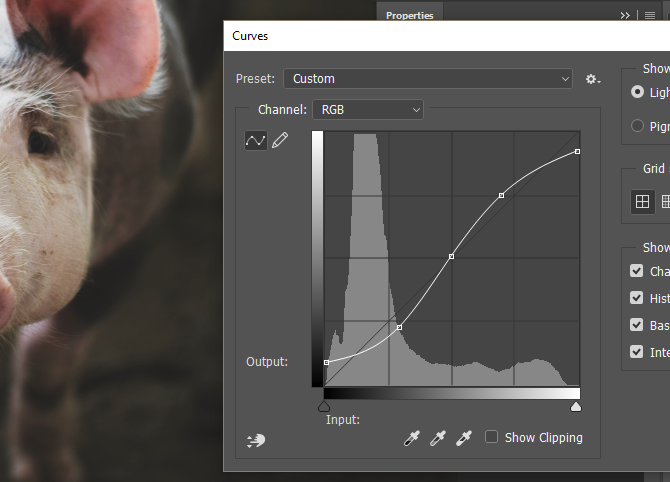This screenshot has width=670, height=482.
Task: Click the black point input slider
Action: (x=324, y=406)
